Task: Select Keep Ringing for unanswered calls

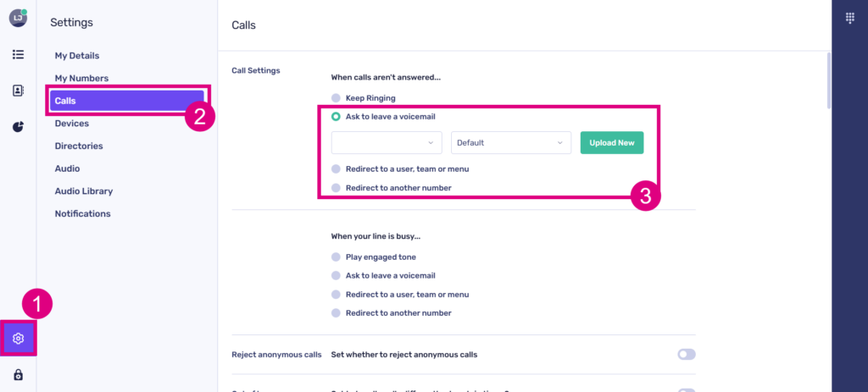Action: coord(337,98)
